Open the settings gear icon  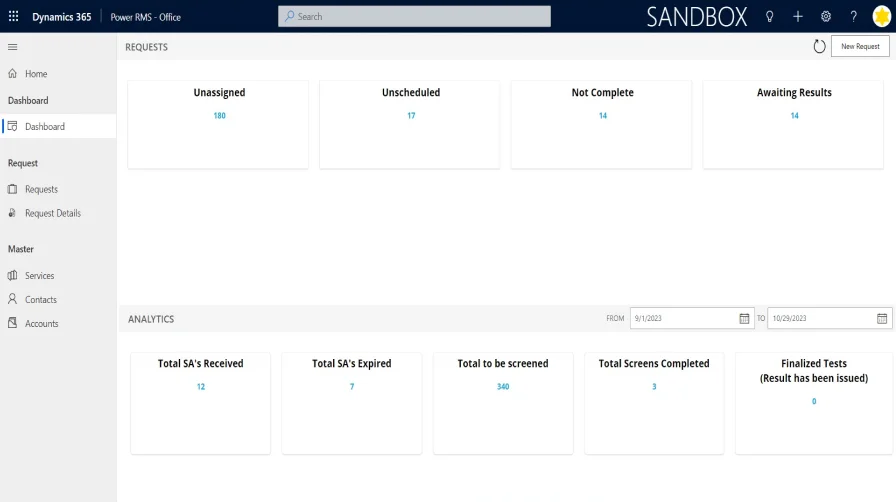point(826,17)
